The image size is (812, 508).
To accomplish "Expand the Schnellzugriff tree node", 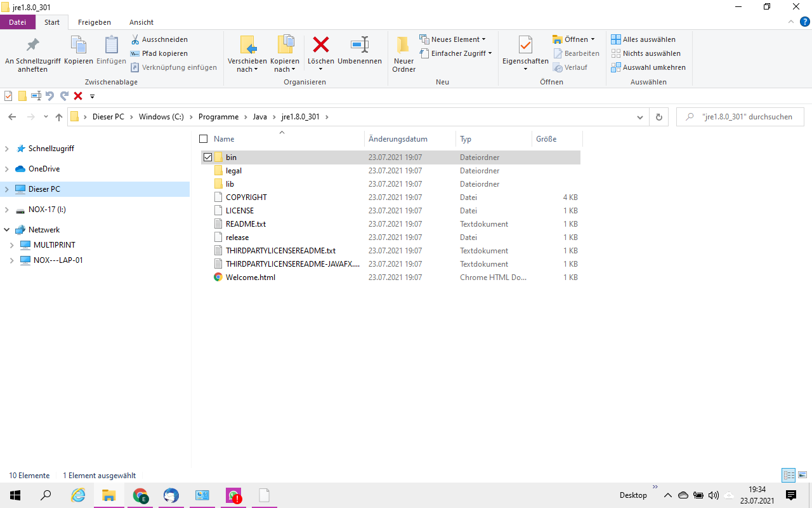I will pyautogui.click(x=7, y=149).
